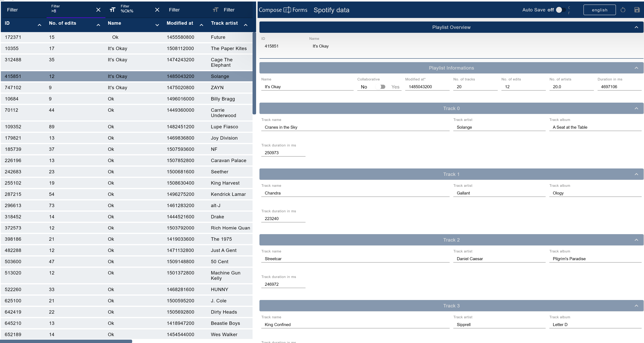Click the save disk icon

coord(637,10)
